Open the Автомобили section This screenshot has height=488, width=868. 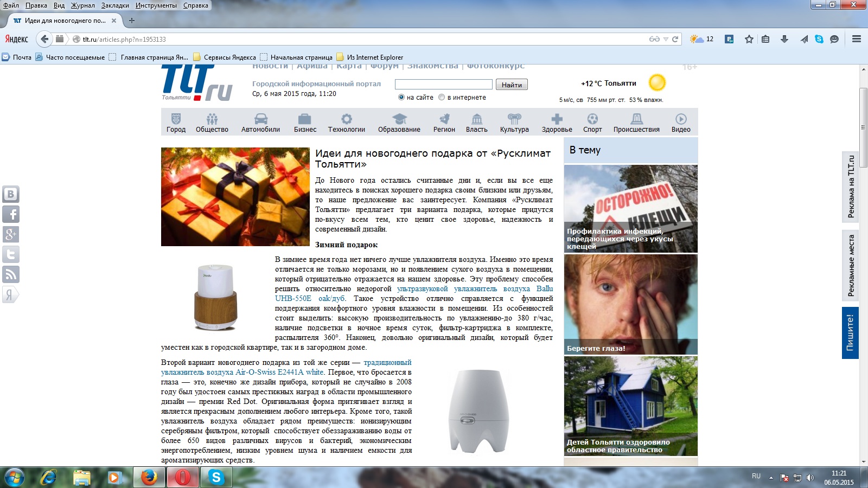pos(261,123)
